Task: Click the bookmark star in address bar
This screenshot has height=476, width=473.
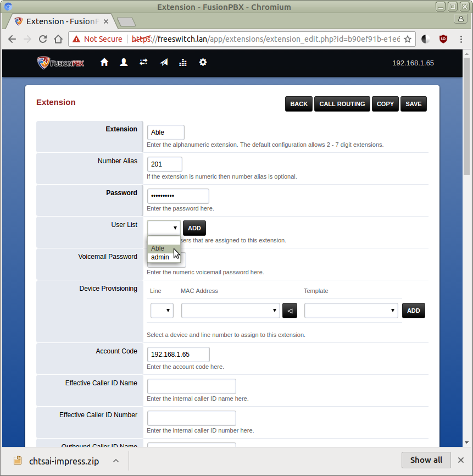Action: [x=408, y=39]
